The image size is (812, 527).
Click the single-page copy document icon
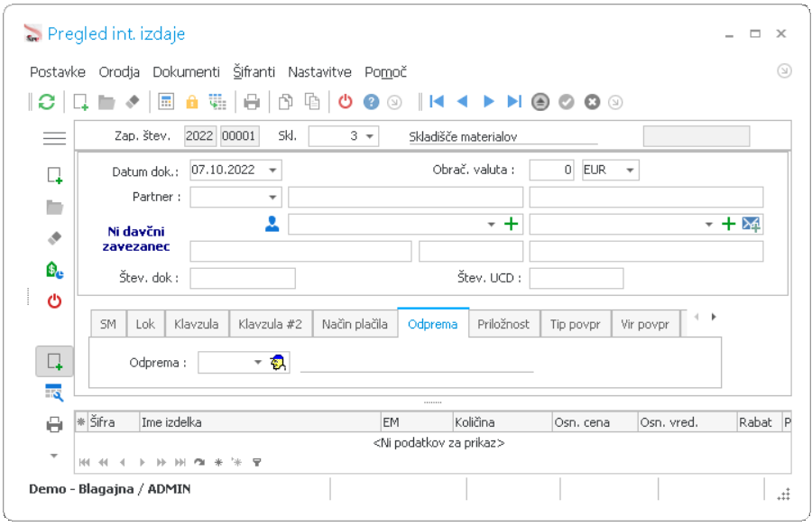(x=285, y=102)
